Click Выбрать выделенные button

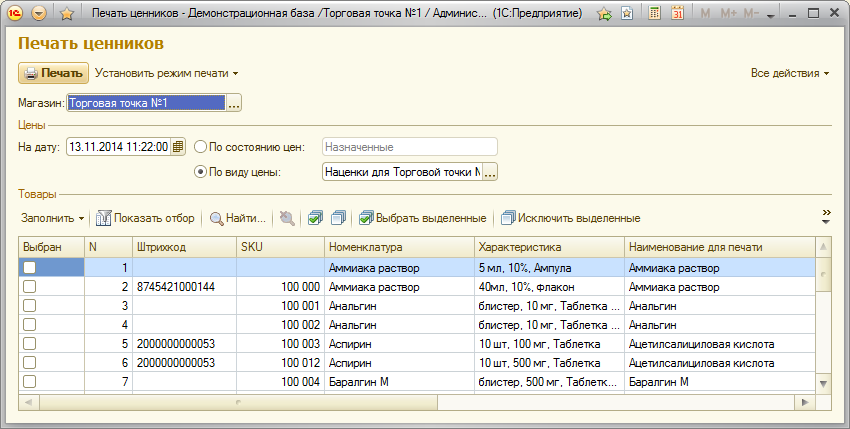[423, 218]
